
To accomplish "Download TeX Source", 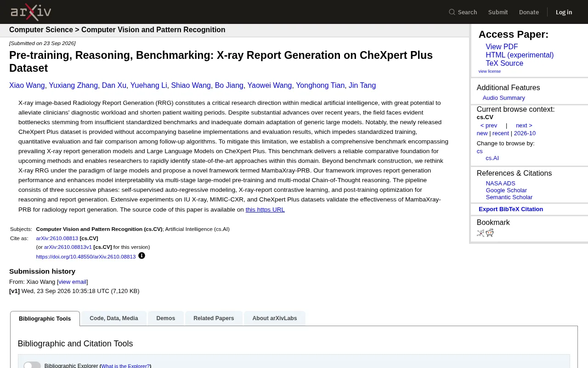I will point(504,63).
